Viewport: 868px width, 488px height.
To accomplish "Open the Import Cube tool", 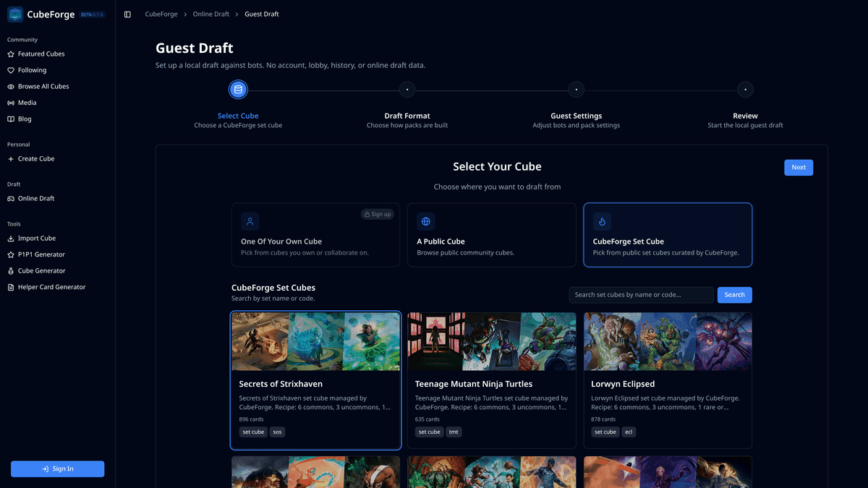I will pos(57,239).
